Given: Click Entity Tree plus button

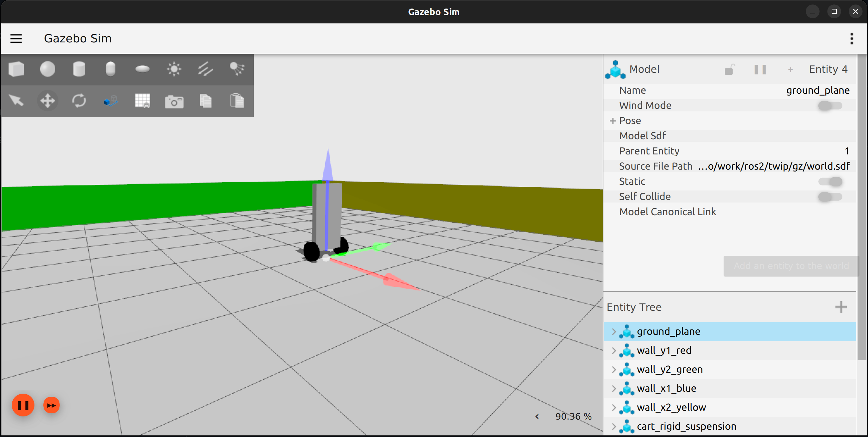Looking at the screenshot, I should pyautogui.click(x=841, y=307).
